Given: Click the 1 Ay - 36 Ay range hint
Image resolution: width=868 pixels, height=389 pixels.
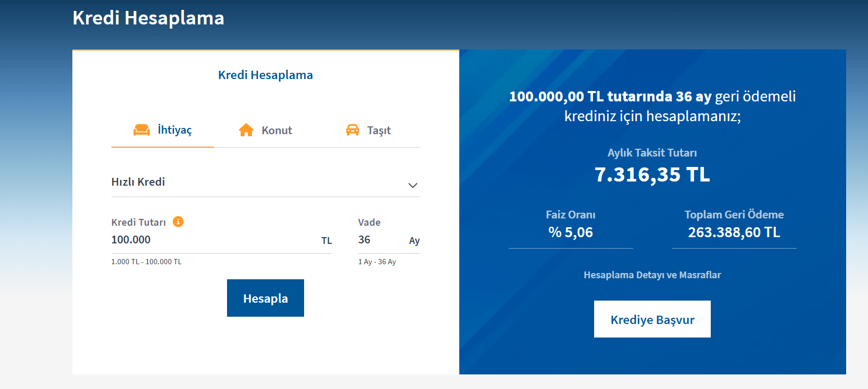Looking at the screenshot, I should (x=377, y=262).
